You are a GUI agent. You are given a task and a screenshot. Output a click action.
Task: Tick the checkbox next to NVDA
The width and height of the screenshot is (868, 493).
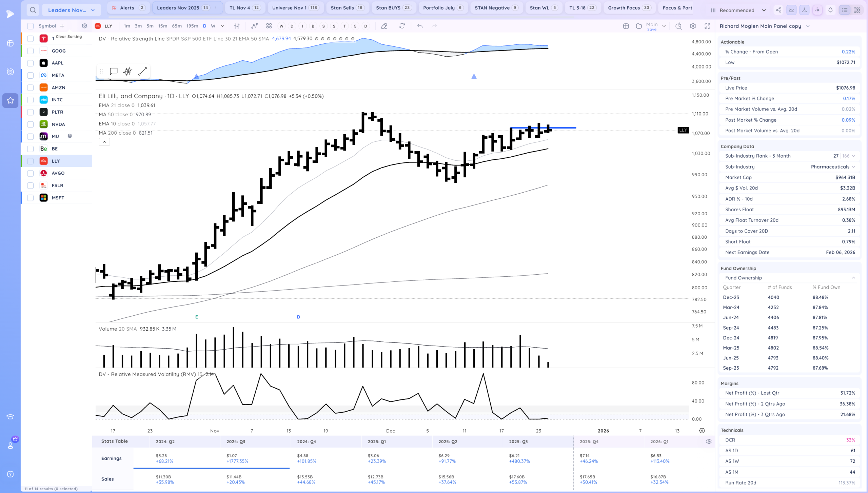pos(31,124)
